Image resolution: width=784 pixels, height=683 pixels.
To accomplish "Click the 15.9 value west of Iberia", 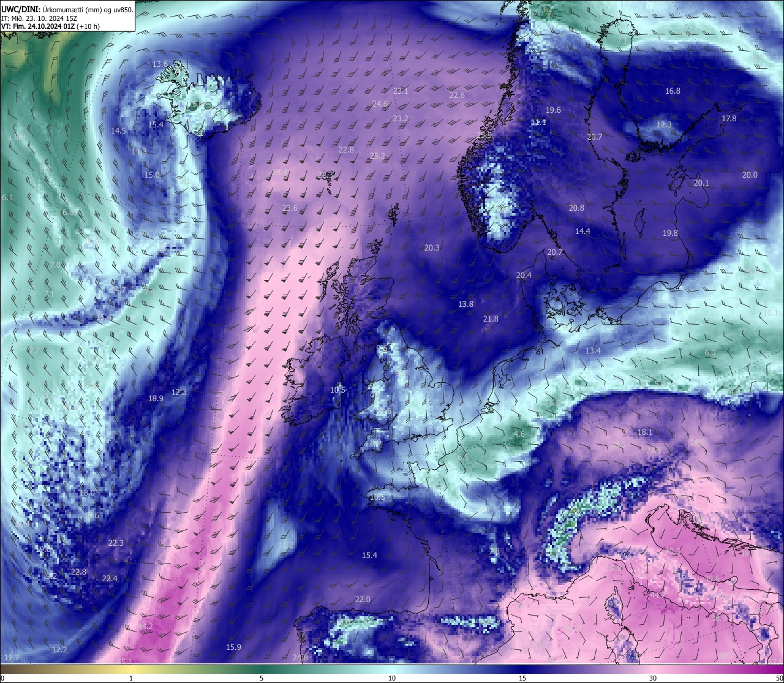I will 233,647.
